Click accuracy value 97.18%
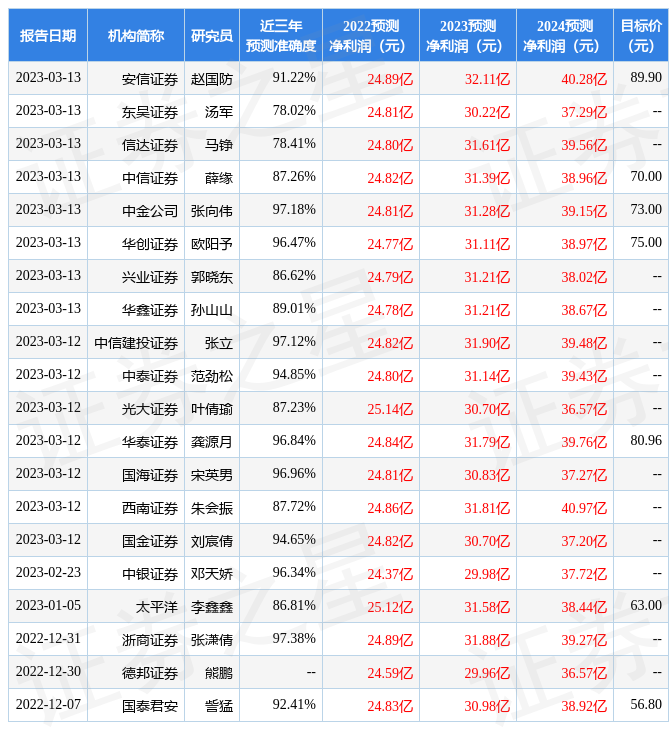Viewport: 669px width, 730px height. click(294, 210)
